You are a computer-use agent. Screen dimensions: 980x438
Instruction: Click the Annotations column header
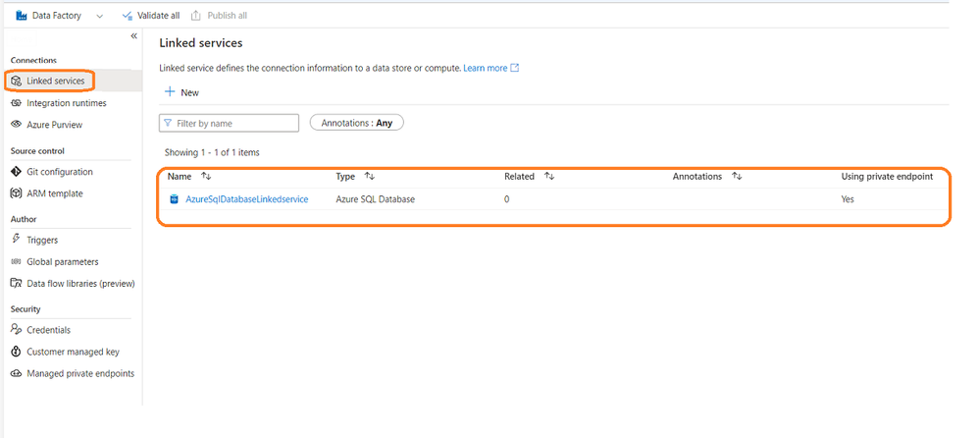[x=697, y=177]
